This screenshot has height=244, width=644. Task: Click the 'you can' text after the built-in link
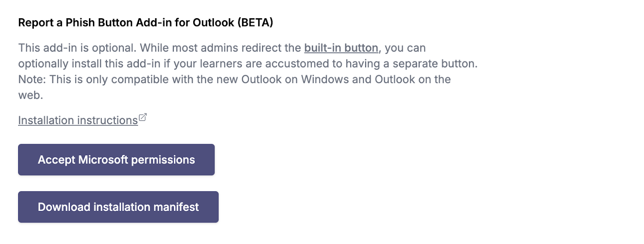405,48
